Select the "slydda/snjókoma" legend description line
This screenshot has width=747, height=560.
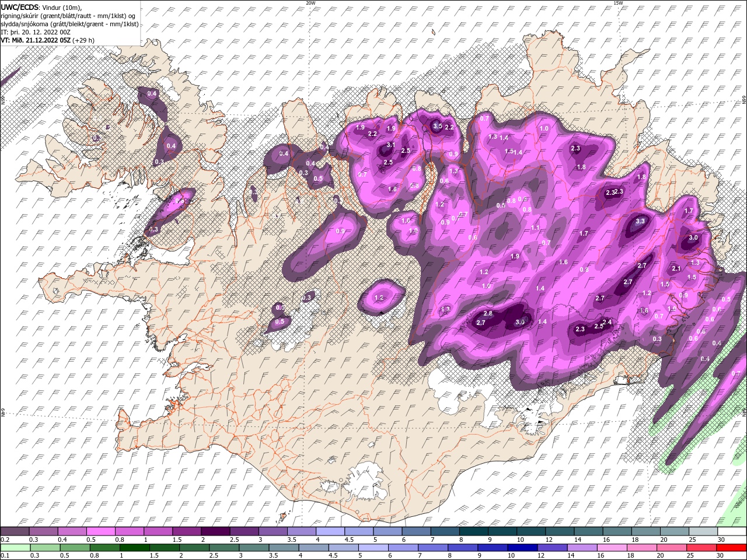[x=69, y=24]
